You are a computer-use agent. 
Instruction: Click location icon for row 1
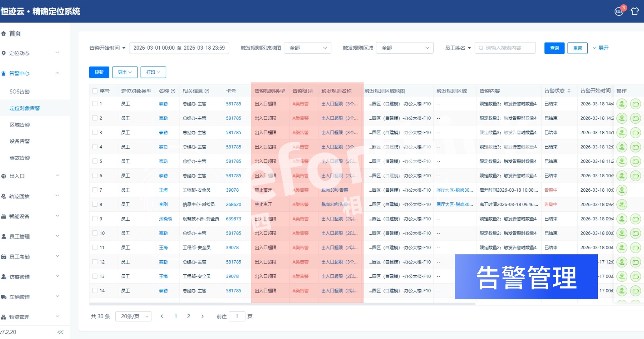click(x=622, y=104)
